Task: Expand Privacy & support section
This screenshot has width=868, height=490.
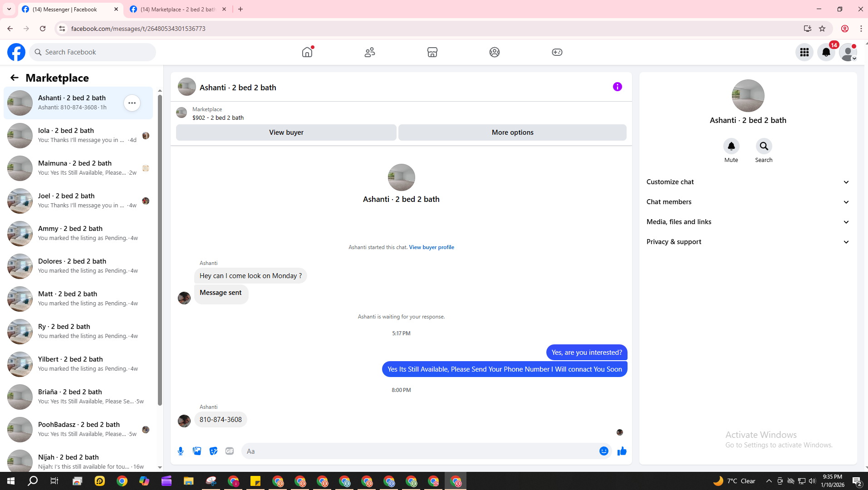Action: click(x=748, y=242)
